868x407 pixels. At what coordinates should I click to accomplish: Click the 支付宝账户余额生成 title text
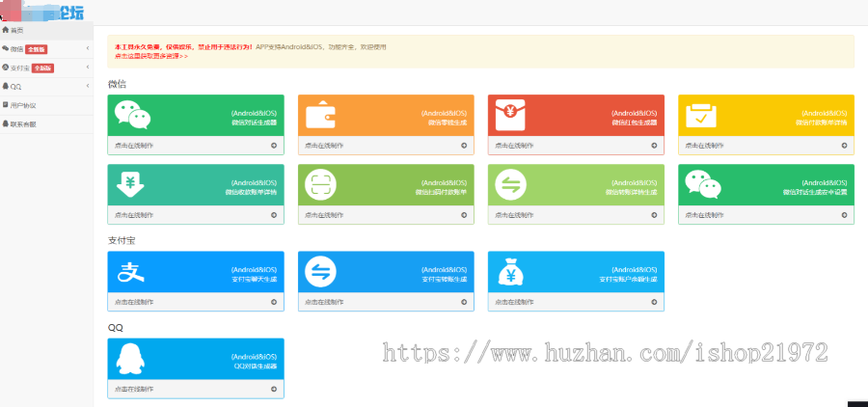click(628, 279)
